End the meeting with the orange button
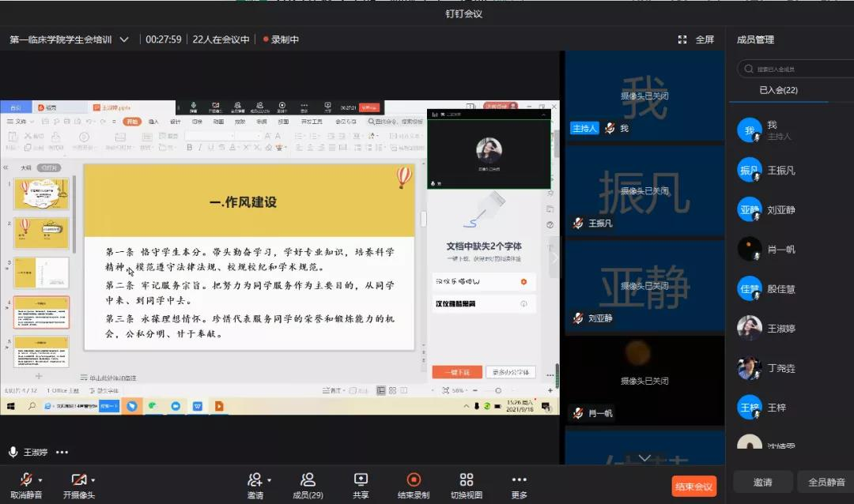 click(x=693, y=487)
